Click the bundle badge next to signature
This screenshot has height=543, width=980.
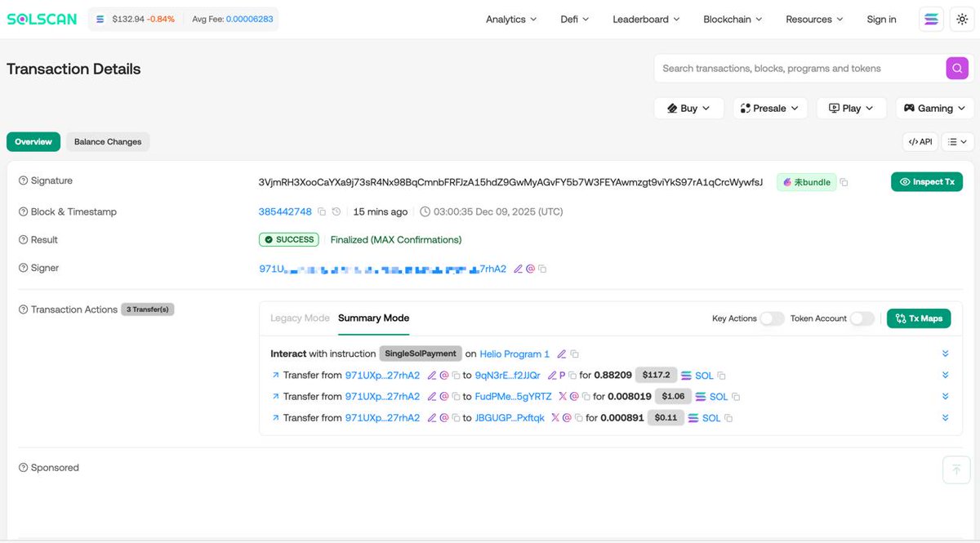pyautogui.click(x=806, y=183)
